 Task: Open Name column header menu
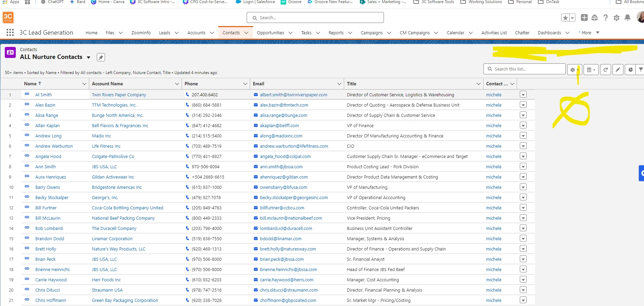pos(84,84)
